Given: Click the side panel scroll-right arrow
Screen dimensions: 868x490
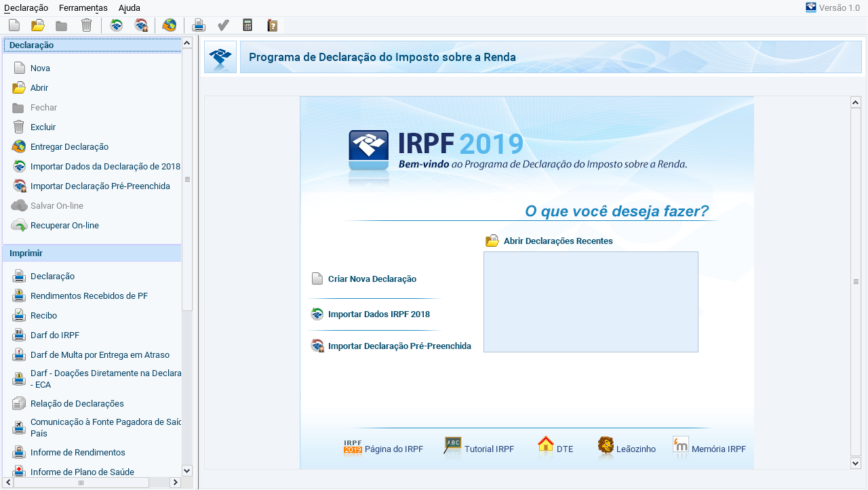Looking at the screenshot, I should (175, 483).
